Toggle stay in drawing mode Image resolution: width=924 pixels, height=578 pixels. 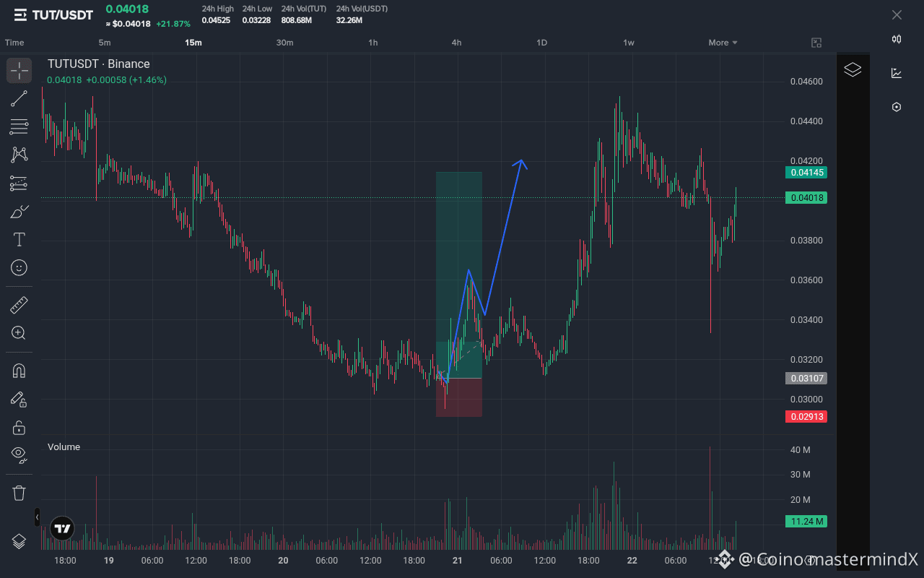(19, 399)
